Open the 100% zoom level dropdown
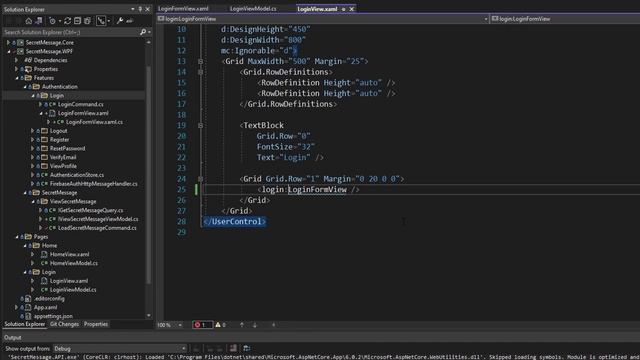The height and width of the screenshot is (360, 640). 180,325
